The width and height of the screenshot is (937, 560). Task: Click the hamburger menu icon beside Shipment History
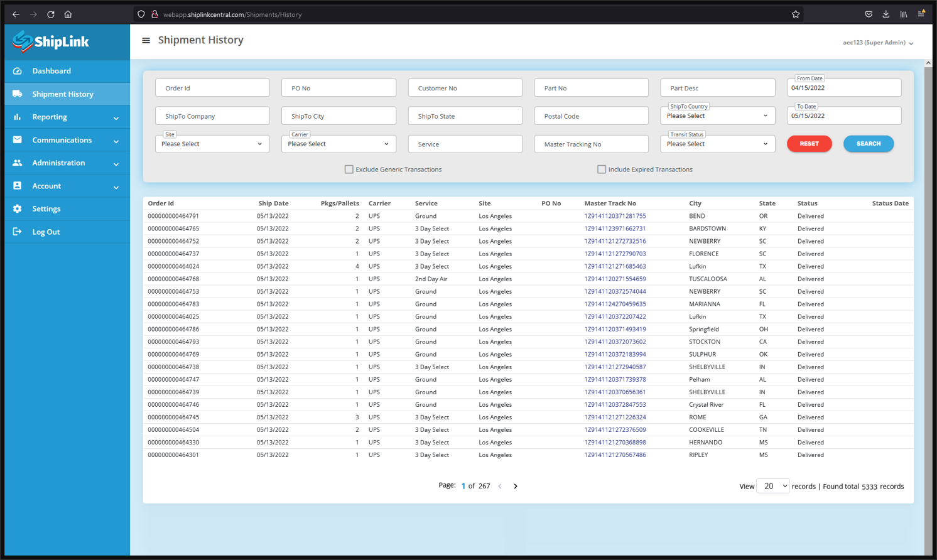pyautogui.click(x=146, y=40)
